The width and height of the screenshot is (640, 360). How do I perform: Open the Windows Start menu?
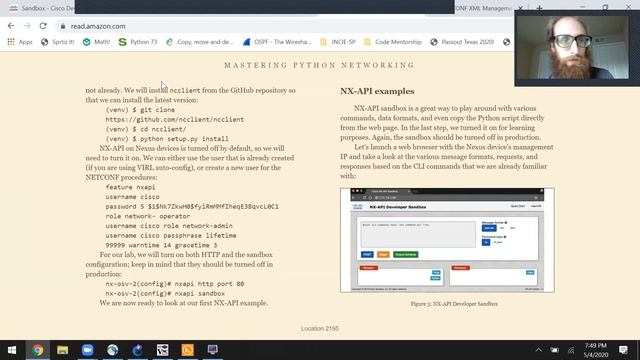coord(12,350)
